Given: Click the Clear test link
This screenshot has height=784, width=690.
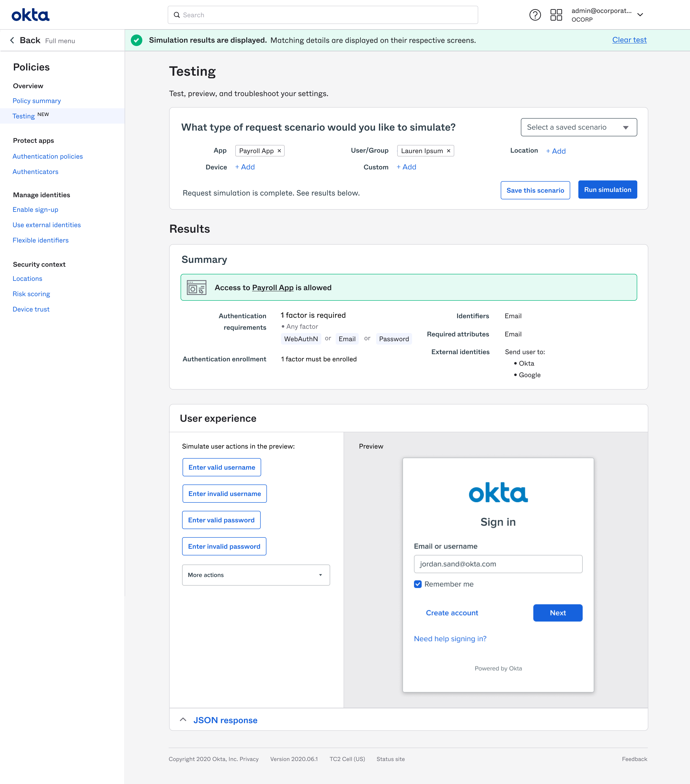Looking at the screenshot, I should pos(629,40).
